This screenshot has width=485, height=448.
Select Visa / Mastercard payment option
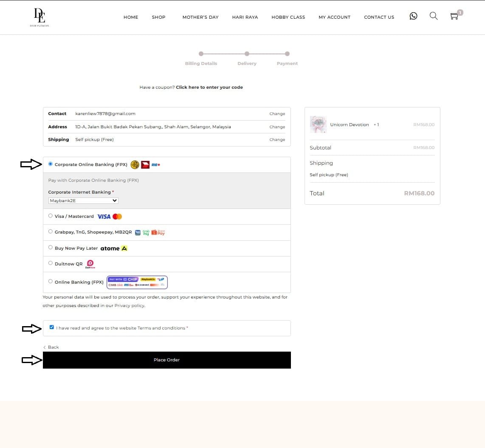pyautogui.click(x=51, y=216)
